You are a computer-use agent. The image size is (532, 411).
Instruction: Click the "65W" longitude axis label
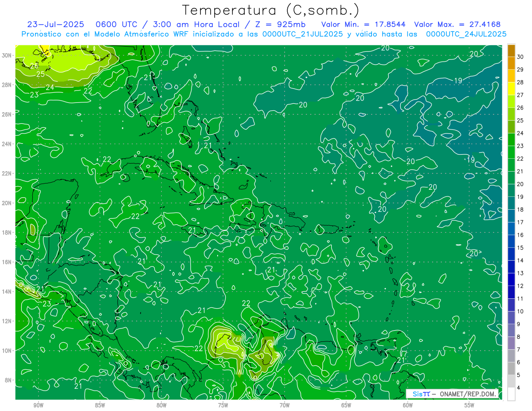tap(346, 405)
